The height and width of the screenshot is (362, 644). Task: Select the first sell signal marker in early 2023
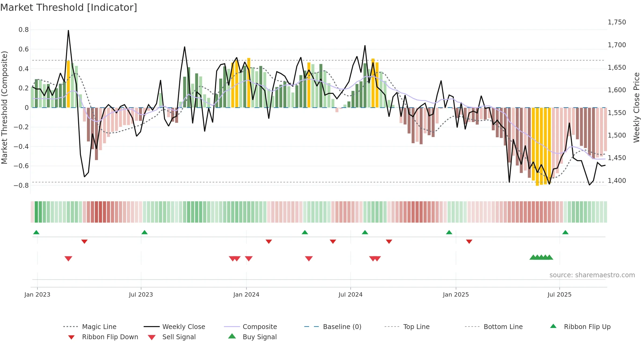coord(68,258)
